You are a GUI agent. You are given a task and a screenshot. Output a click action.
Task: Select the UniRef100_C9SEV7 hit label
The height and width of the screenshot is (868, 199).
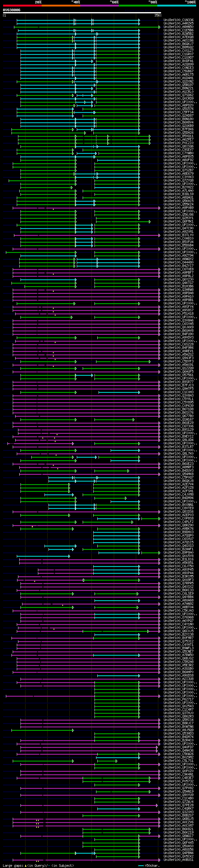[x=178, y=150]
